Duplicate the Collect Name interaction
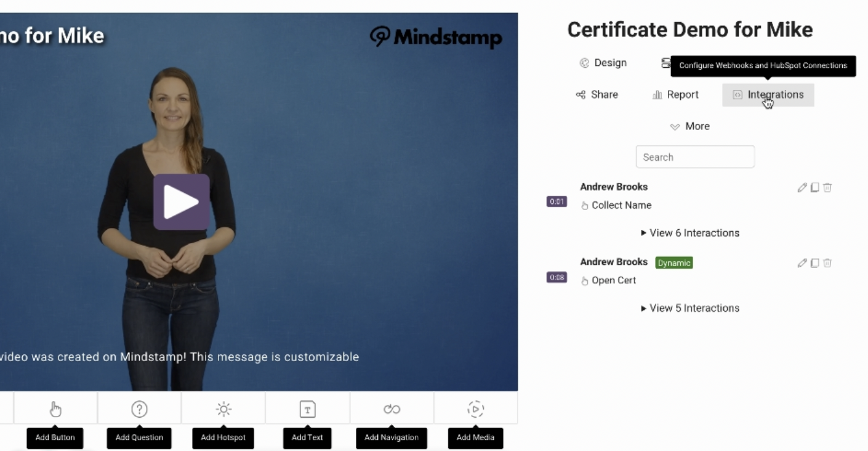 814,187
